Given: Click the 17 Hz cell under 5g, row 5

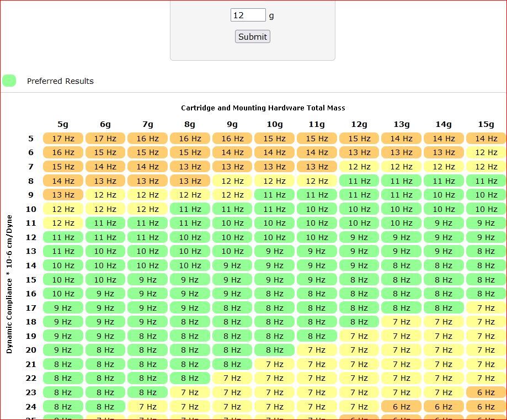Looking at the screenshot, I should pyautogui.click(x=63, y=139).
